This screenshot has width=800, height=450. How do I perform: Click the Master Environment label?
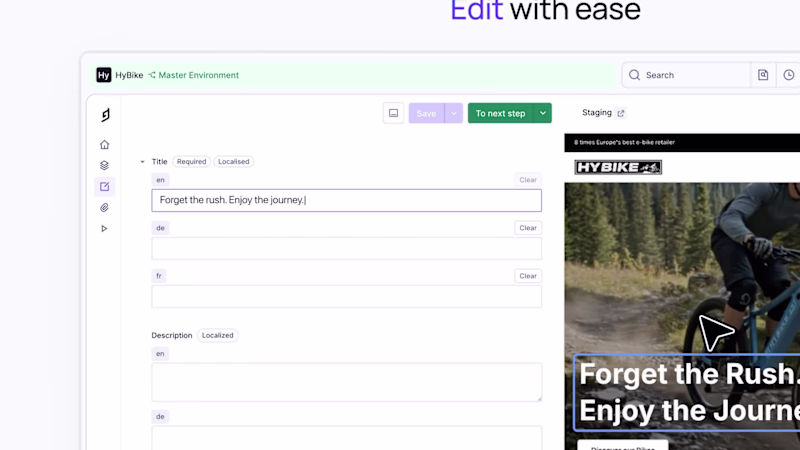(x=198, y=75)
